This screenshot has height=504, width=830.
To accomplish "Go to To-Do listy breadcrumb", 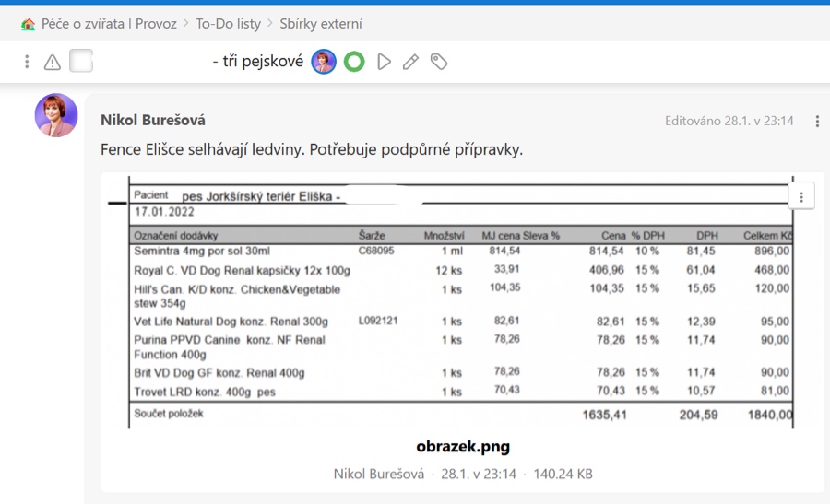I will [228, 24].
